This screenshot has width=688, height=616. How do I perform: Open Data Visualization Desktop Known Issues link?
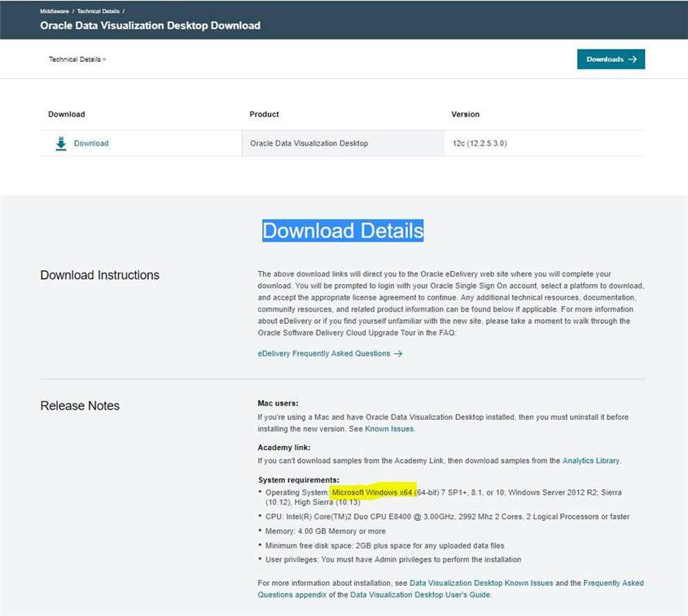481,583
